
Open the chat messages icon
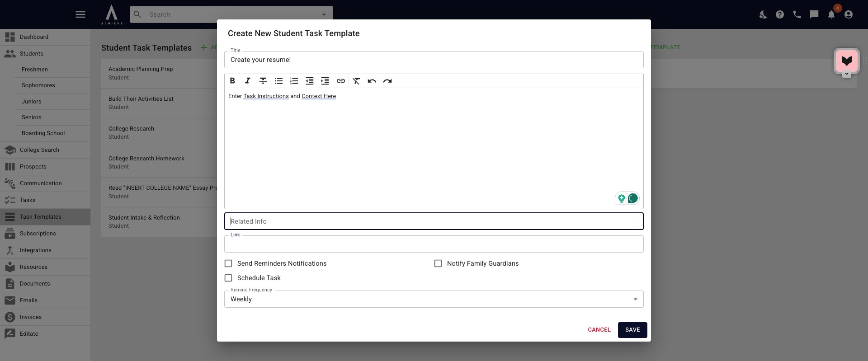pos(814,14)
